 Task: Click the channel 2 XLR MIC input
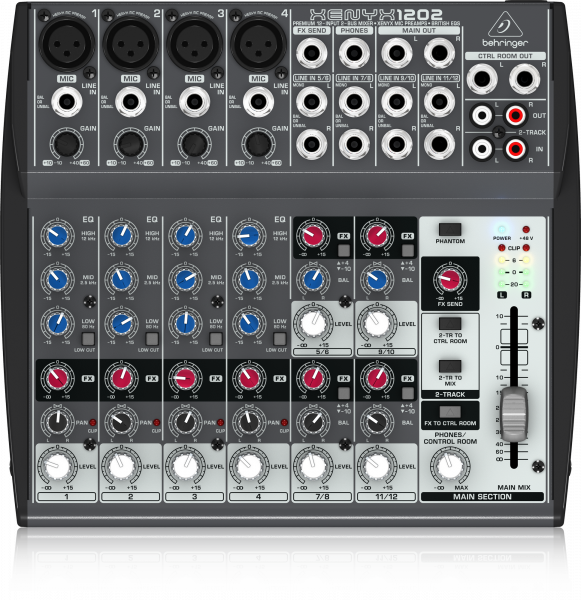tap(131, 43)
